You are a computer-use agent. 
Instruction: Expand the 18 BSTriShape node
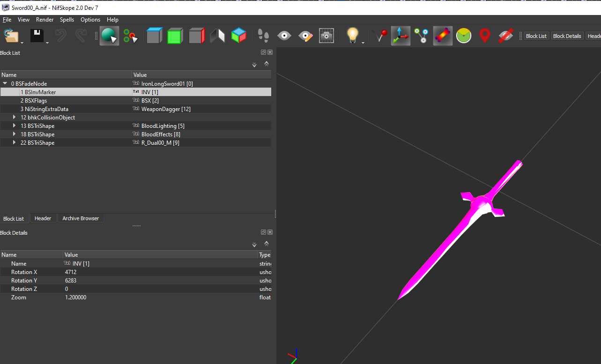(x=15, y=134)
